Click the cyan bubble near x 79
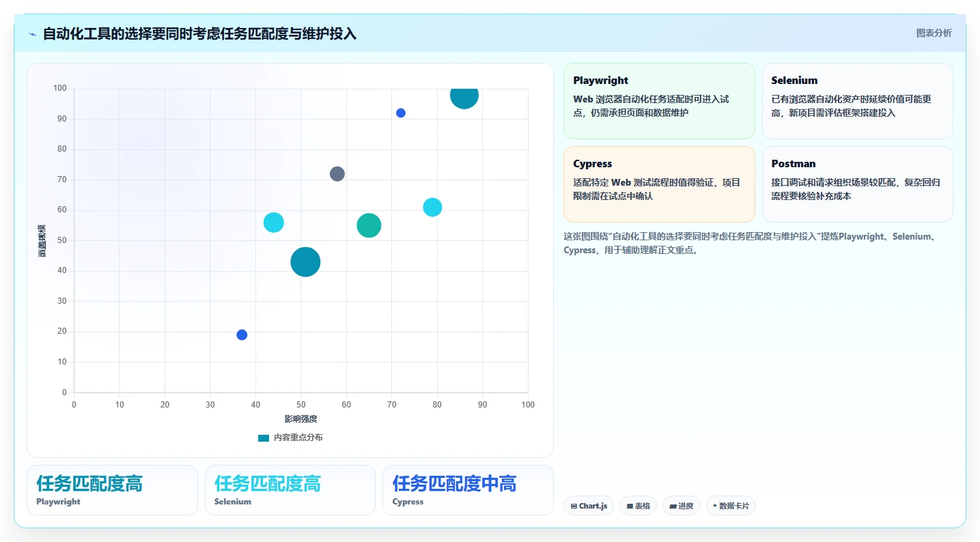 coord(432,207)
